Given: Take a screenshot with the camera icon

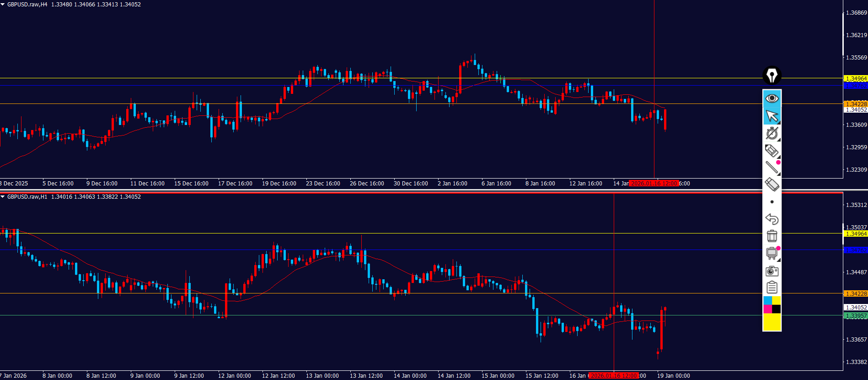Looking at the screenshot, I should pos(772,271).
